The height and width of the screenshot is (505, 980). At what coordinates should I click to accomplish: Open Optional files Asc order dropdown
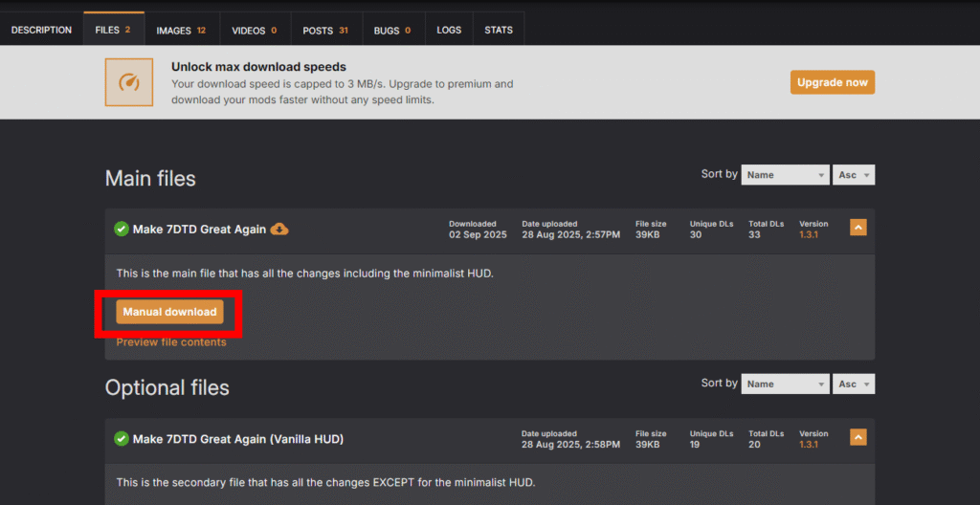tap(854, 384)
